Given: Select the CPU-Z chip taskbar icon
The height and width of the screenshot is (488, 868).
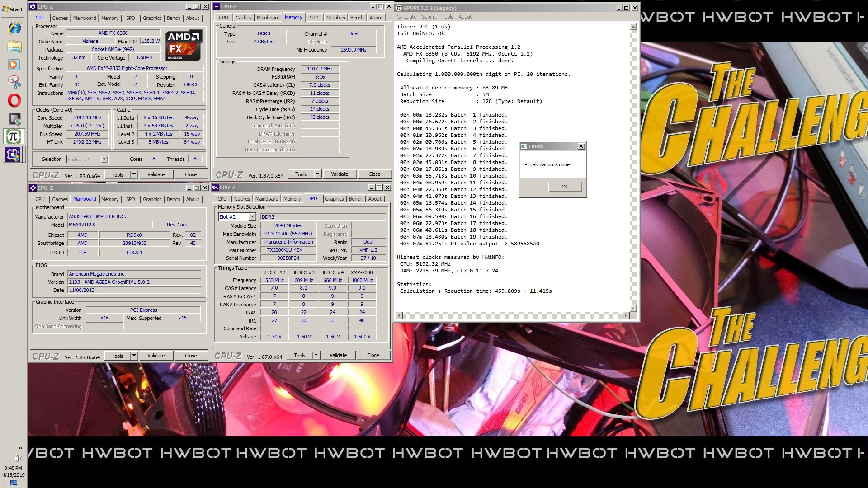Looking at the screenshot, I should (x=13, y=155).
